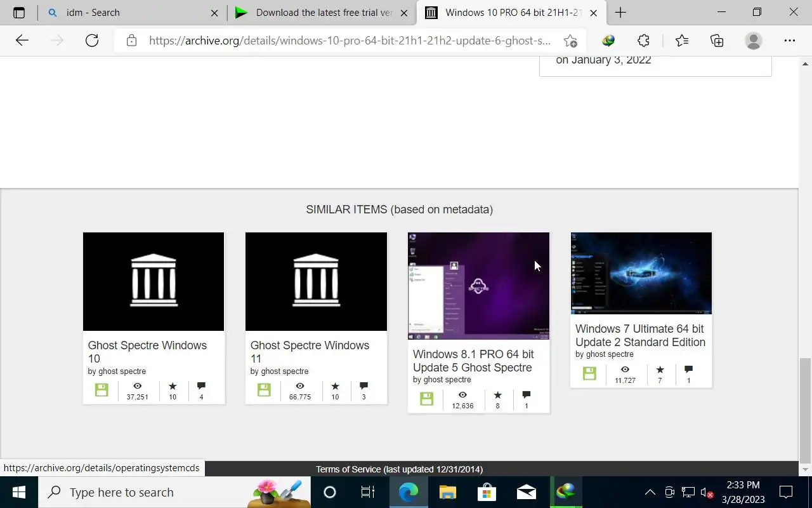
Task: Open the Favorites list icon
Action: tap(682, 41)
